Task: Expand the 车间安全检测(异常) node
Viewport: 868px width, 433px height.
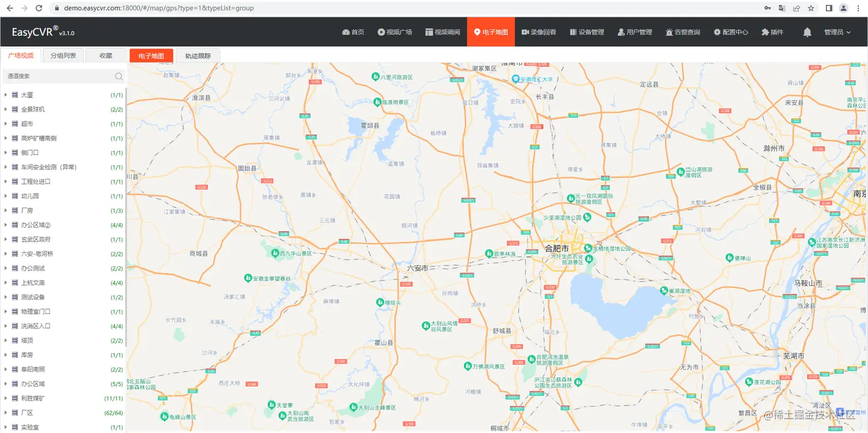Action: coord(6,167)
